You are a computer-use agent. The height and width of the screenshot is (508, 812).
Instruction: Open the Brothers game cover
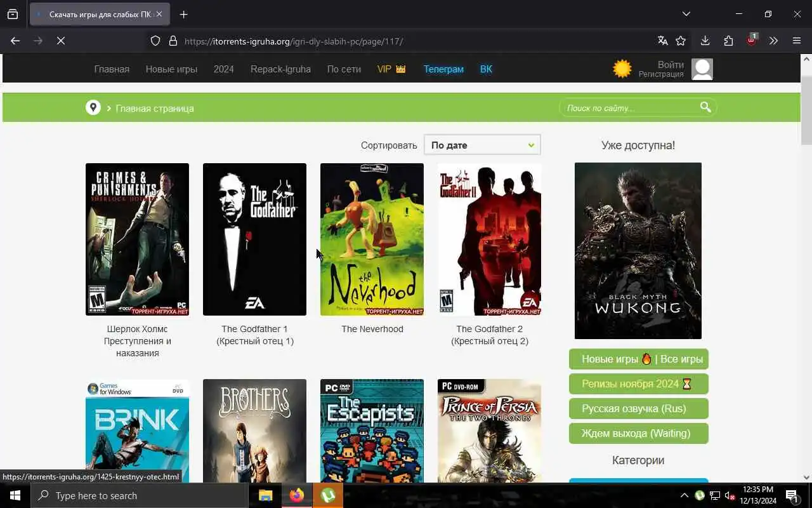(254, 431)
